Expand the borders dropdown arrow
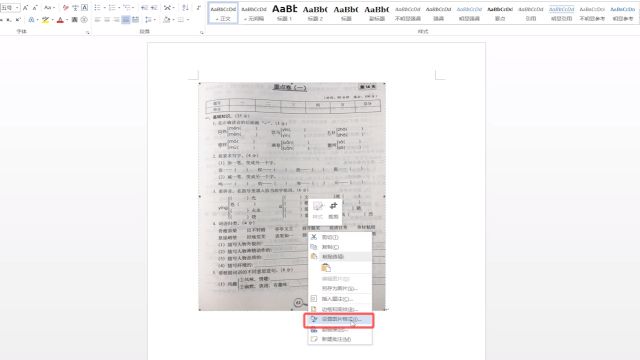 coord(187,20)
